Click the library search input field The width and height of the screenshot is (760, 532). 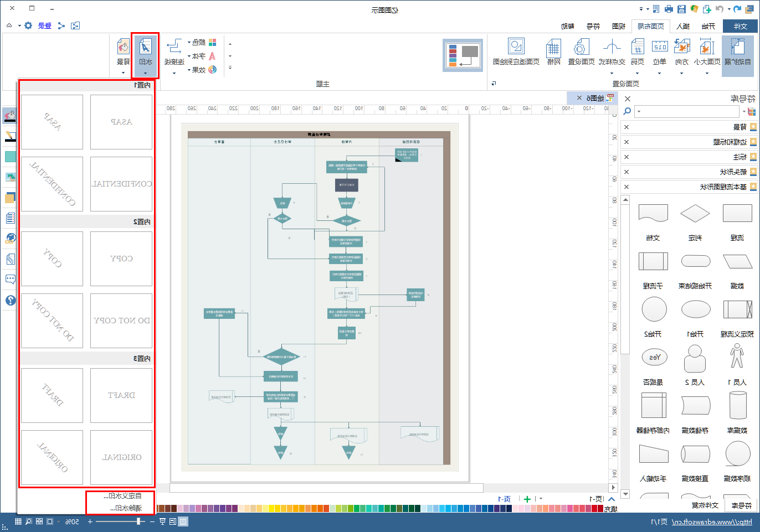tap(687, 111)
